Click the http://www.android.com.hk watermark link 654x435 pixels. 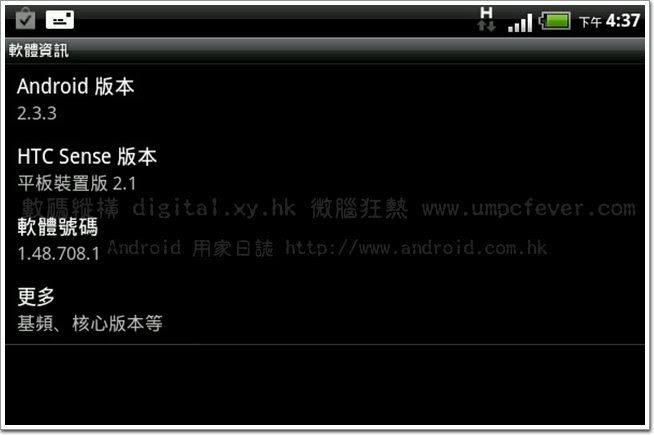(416, 248)
